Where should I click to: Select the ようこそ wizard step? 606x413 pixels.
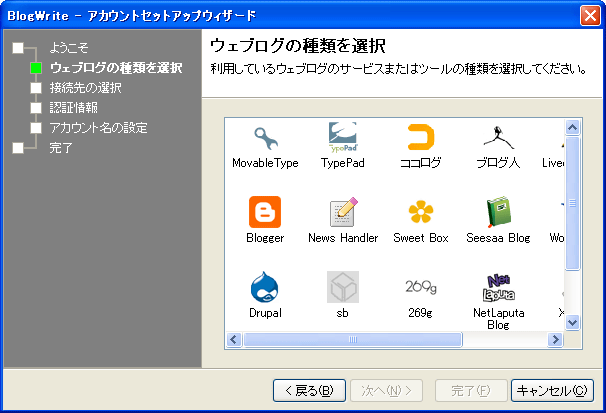tap(69, 48)
